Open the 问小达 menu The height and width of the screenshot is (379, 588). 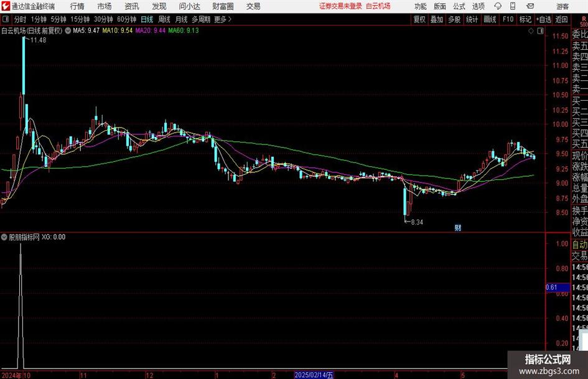tap(189, 6)
